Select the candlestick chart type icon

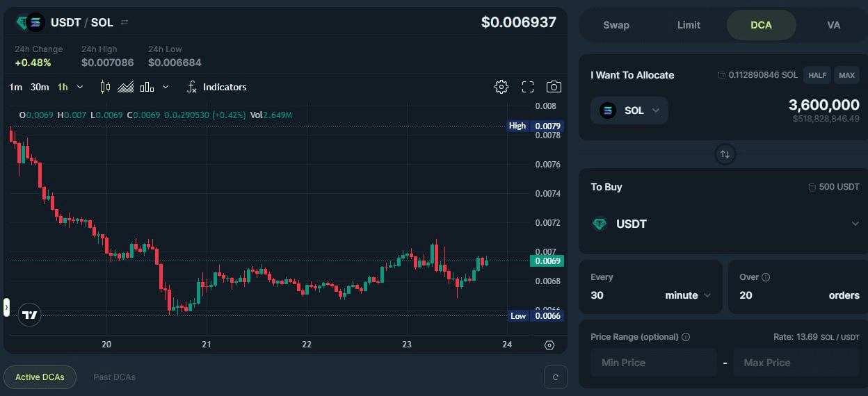pyautogui.click(x=106, y=87)
